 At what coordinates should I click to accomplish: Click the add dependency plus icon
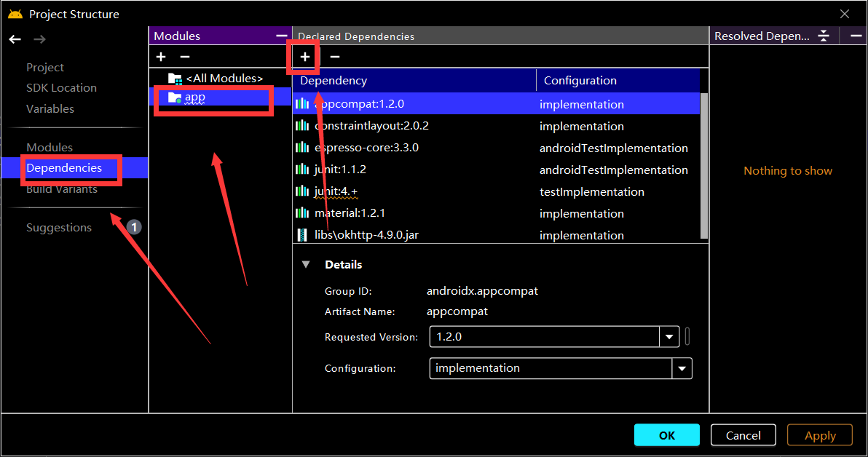(305, 57)
